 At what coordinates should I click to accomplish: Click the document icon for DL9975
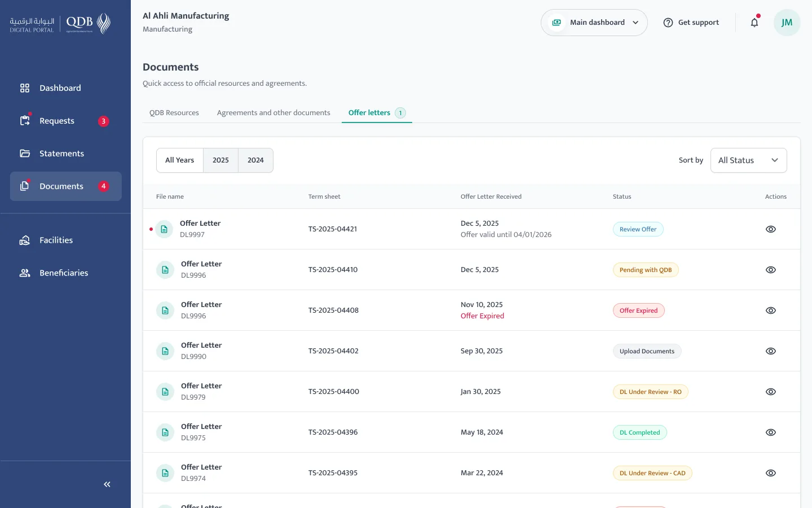click(165, 432)
